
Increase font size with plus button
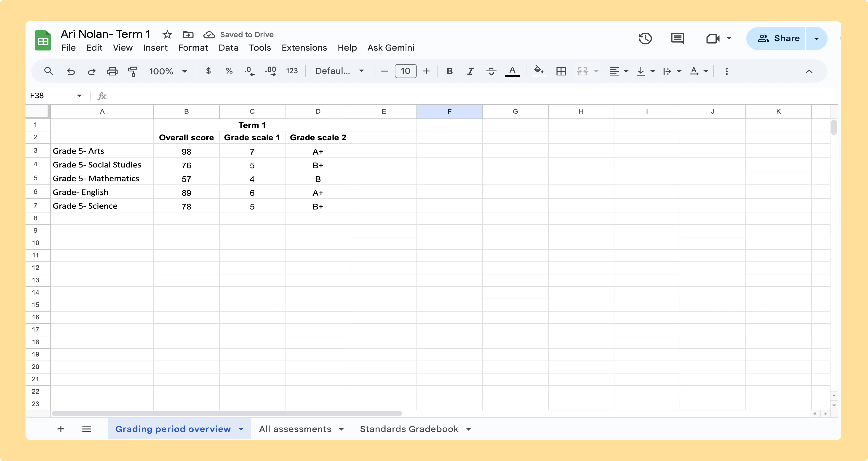426,71
